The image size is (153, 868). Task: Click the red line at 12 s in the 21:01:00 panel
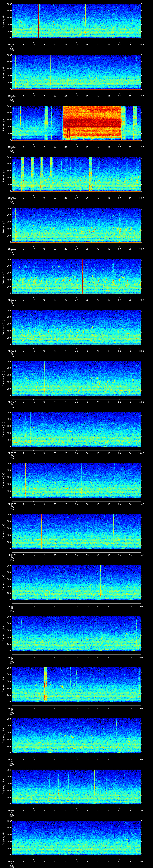coord(39,21)
